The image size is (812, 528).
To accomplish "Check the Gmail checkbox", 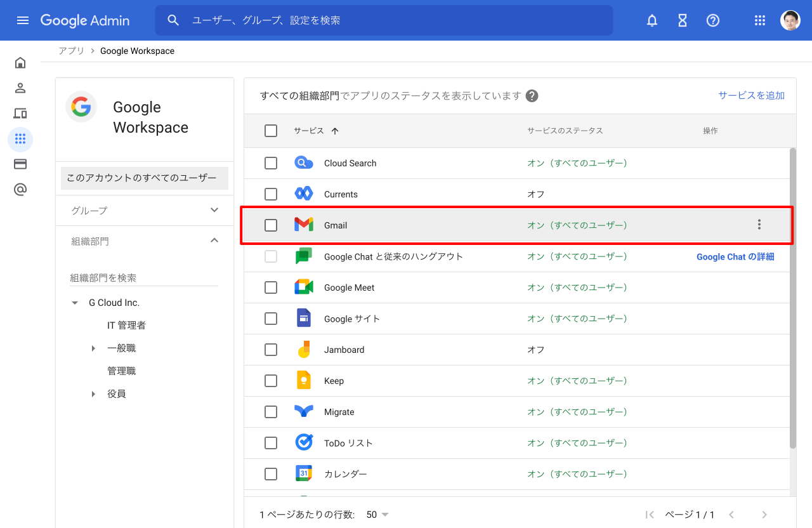I will tap(271, 225).
